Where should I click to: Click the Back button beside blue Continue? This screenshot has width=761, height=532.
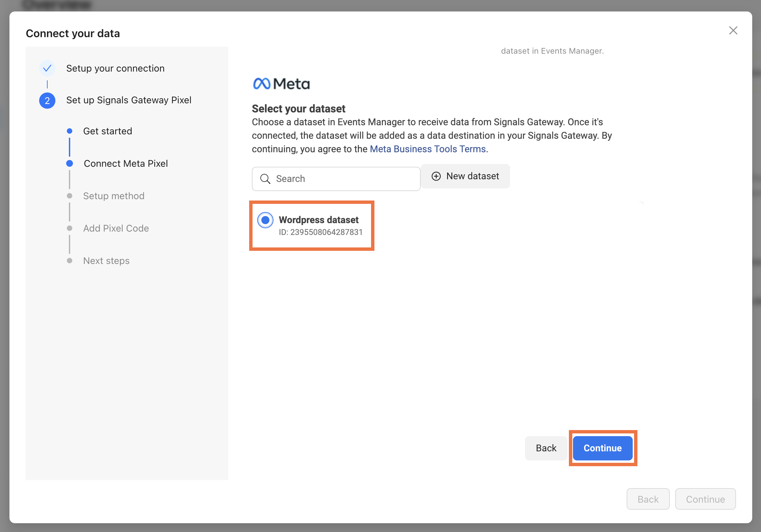click(x=546, y=448)
